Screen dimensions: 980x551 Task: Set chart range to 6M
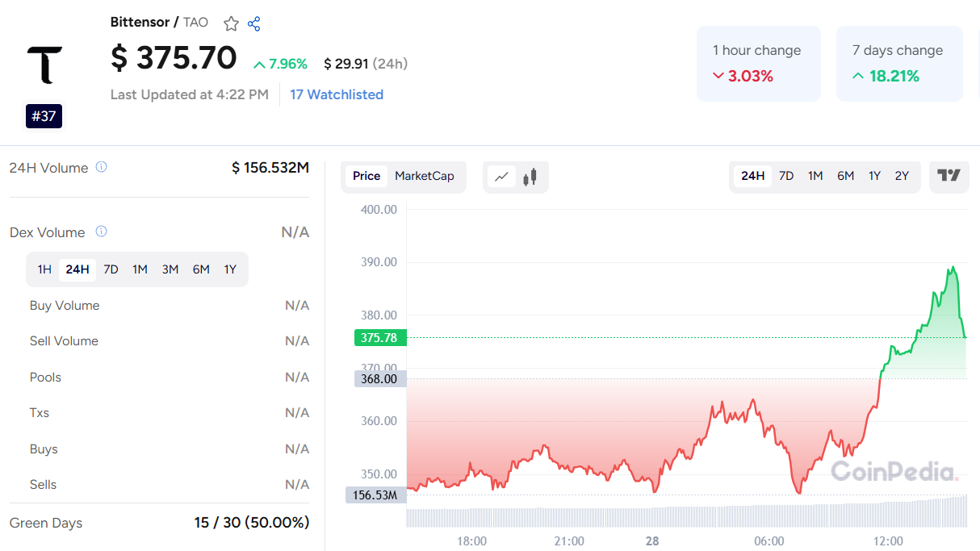pyautogui.click(x=845, y=176)
